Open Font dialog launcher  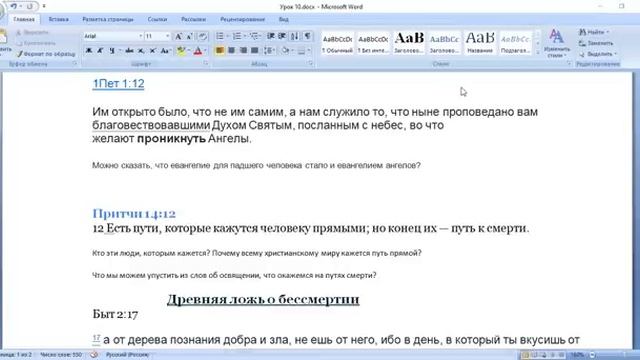click(x=206, y=64)
